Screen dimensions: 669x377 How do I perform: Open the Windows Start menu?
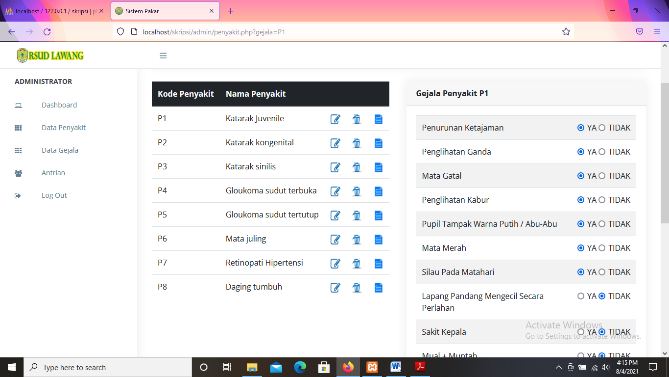12,367
